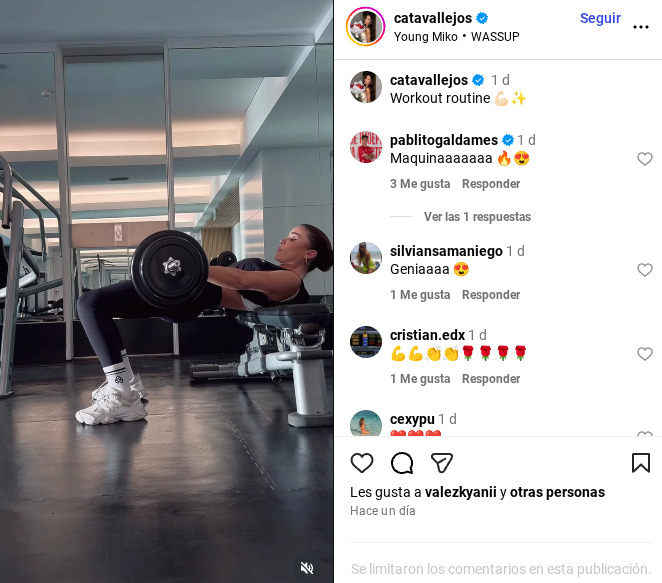Screen dimensions: 662x583
Task: Open cristian.edx's profile avatar
Action: 366,342
